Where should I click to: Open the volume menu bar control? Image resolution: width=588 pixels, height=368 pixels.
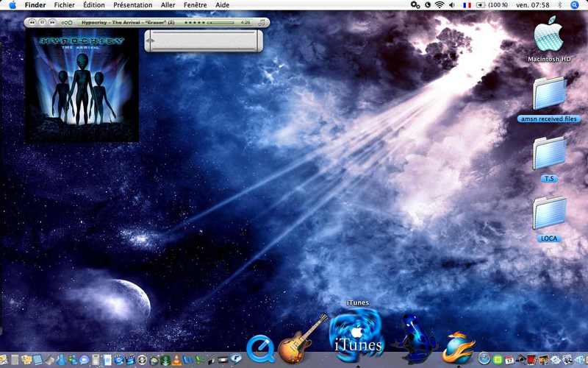[452, 5]
